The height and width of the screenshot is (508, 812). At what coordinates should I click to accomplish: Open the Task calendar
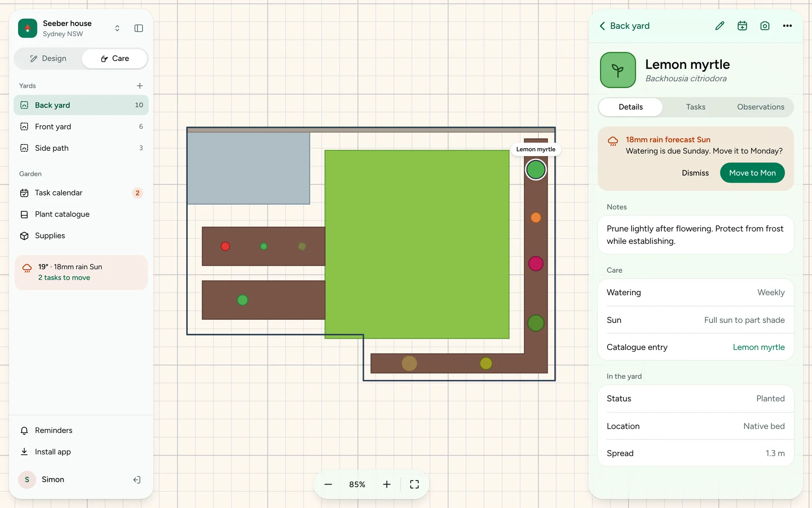pyautogui.click(x=81, y=193)
